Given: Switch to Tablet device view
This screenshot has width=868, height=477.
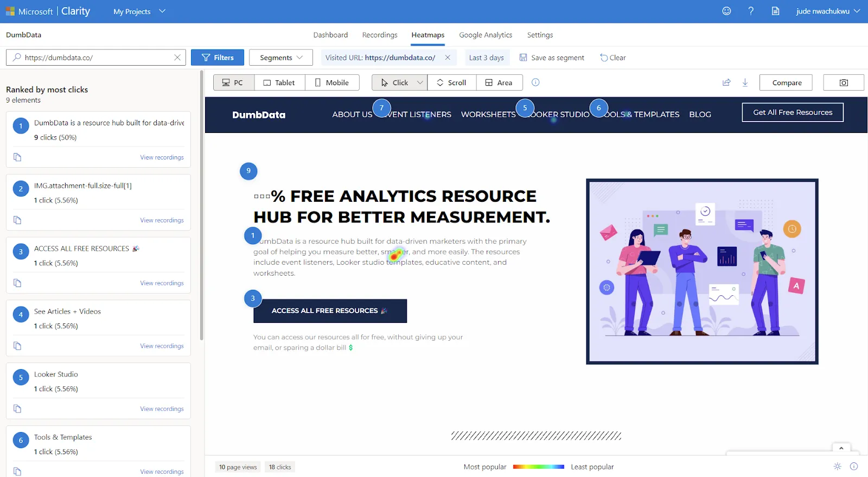Looking at the screenshot, I should (x=279, y=82).
